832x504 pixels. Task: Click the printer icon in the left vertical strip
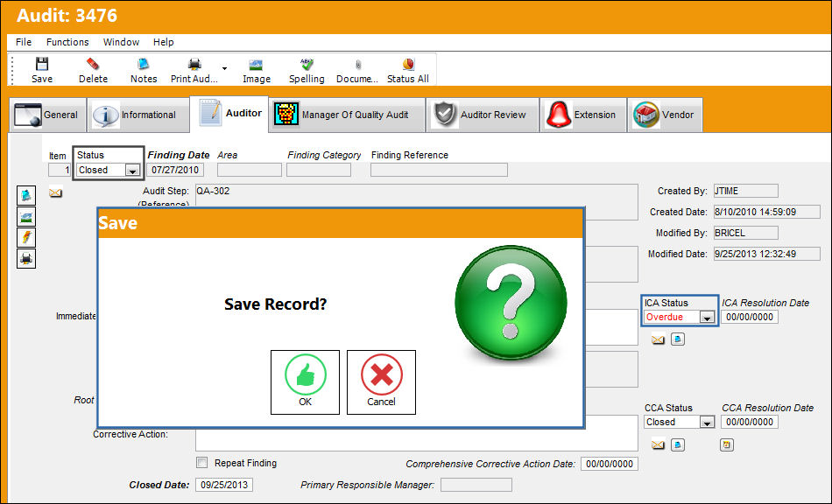pos(26,259)
